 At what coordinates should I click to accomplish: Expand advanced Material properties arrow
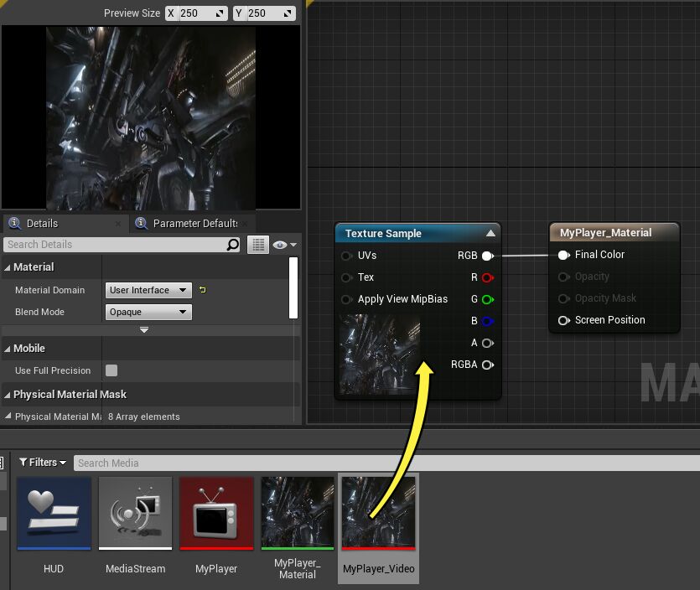(x=144, y=330)
